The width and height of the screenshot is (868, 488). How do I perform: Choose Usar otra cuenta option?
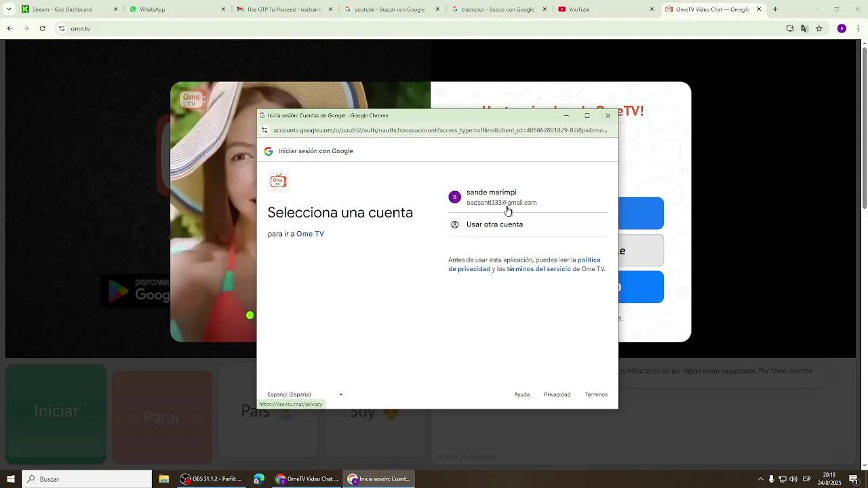[528, 224]
